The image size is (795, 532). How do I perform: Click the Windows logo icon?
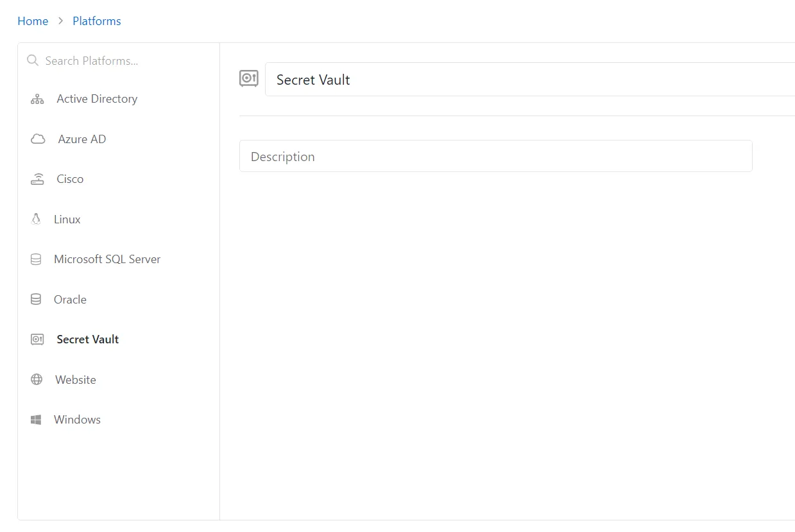coord(36,420)
